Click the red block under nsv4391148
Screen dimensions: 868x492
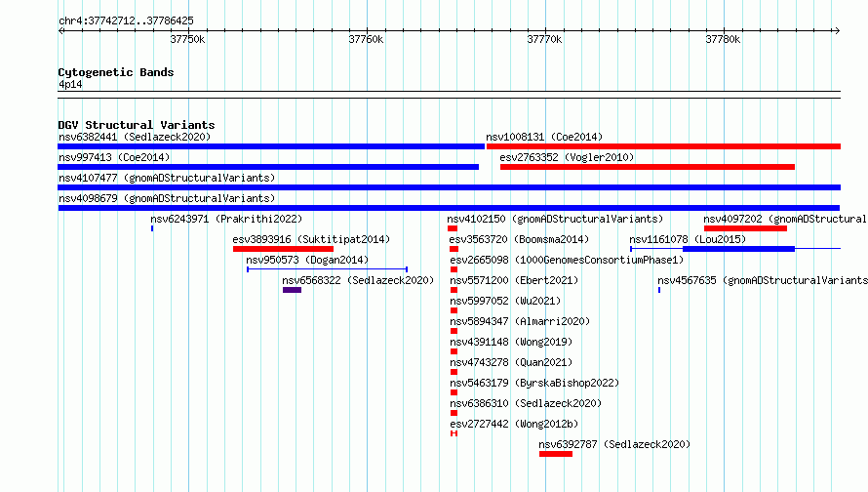(454, 351)
